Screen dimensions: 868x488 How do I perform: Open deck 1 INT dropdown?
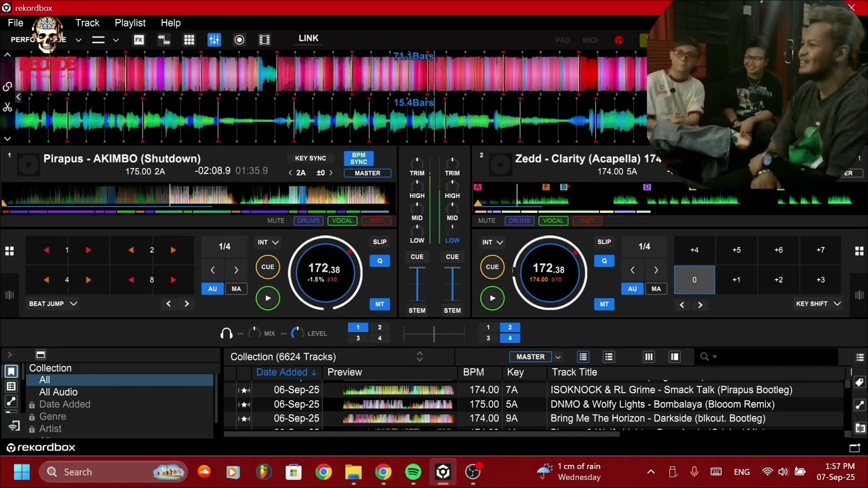268,242
